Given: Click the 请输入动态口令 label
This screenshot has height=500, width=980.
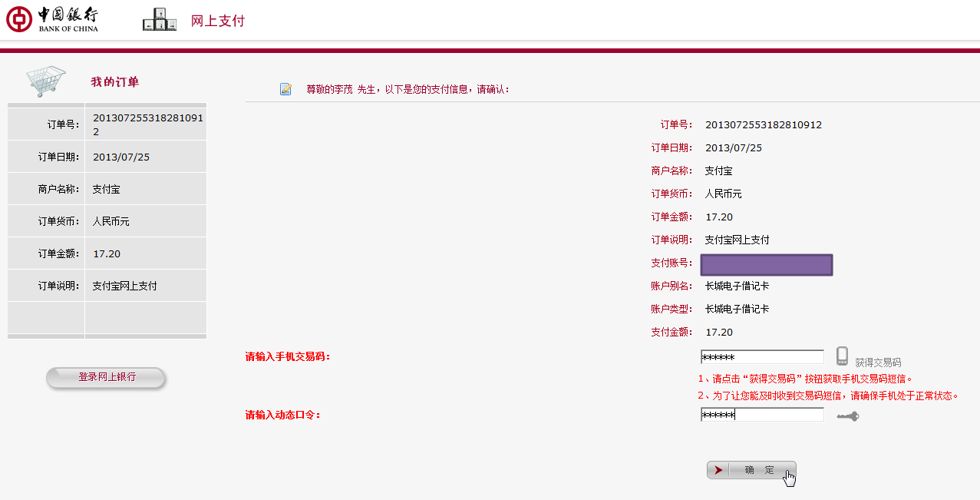Looking at the screenshot, I should pyautogui.click(x=283, y=416).
